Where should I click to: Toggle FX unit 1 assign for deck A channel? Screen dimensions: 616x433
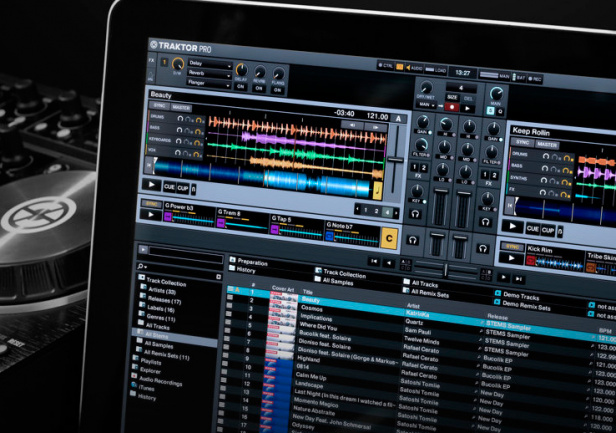[x=415, y=167]
